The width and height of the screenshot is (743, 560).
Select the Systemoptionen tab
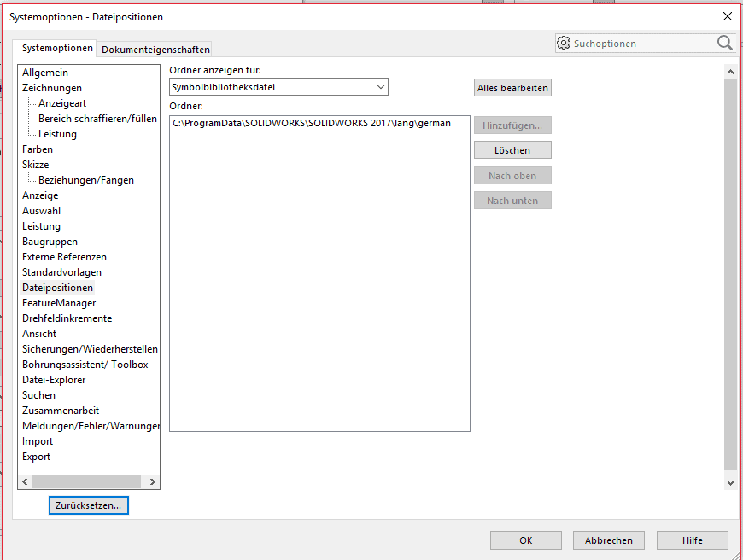57,49
